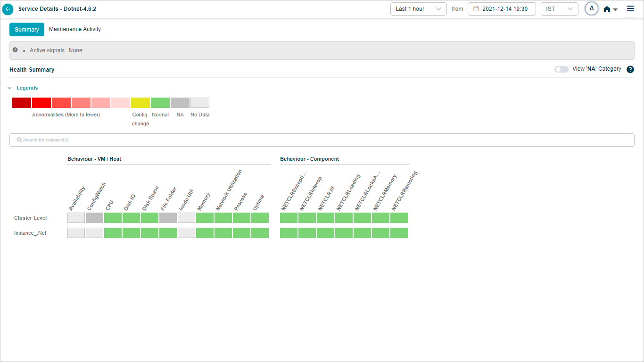Click the Instance_.Net row label
Viewport: 644px width, 362px height.
tap(30, 233)
